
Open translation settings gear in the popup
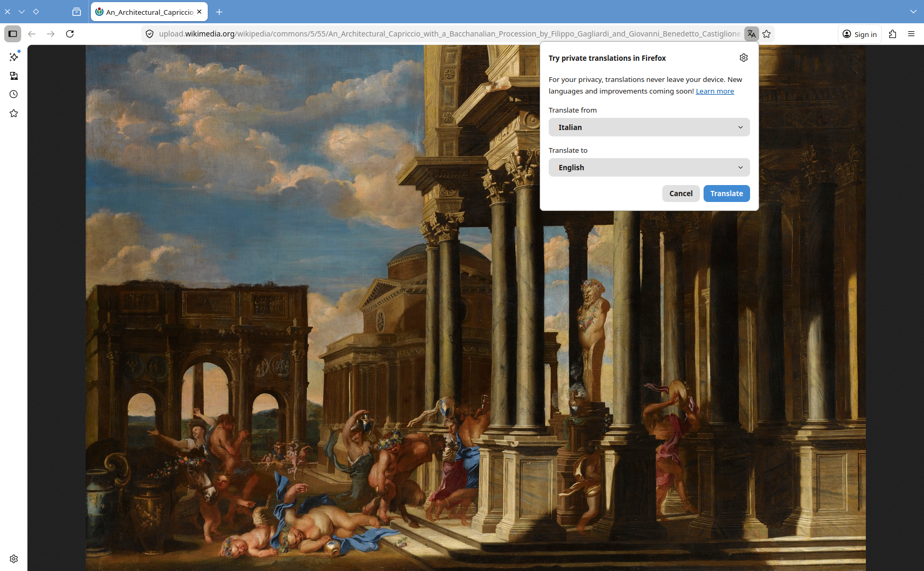tap(743, 58)
